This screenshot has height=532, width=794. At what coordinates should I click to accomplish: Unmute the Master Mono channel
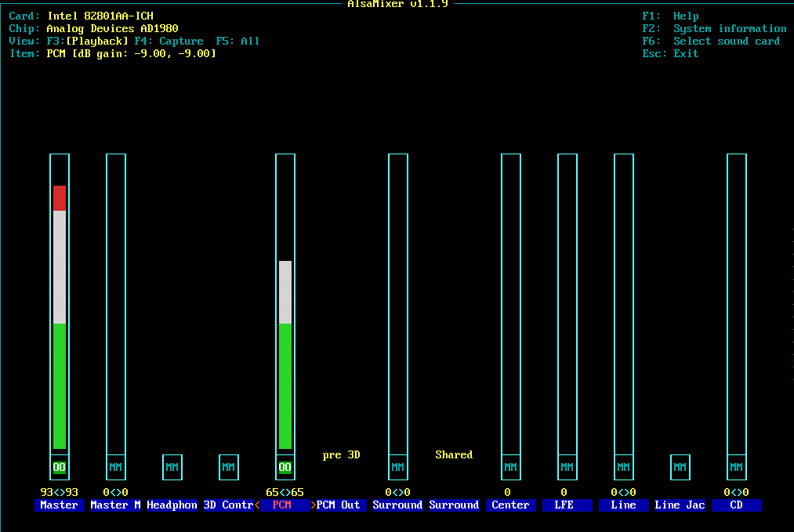116,468
